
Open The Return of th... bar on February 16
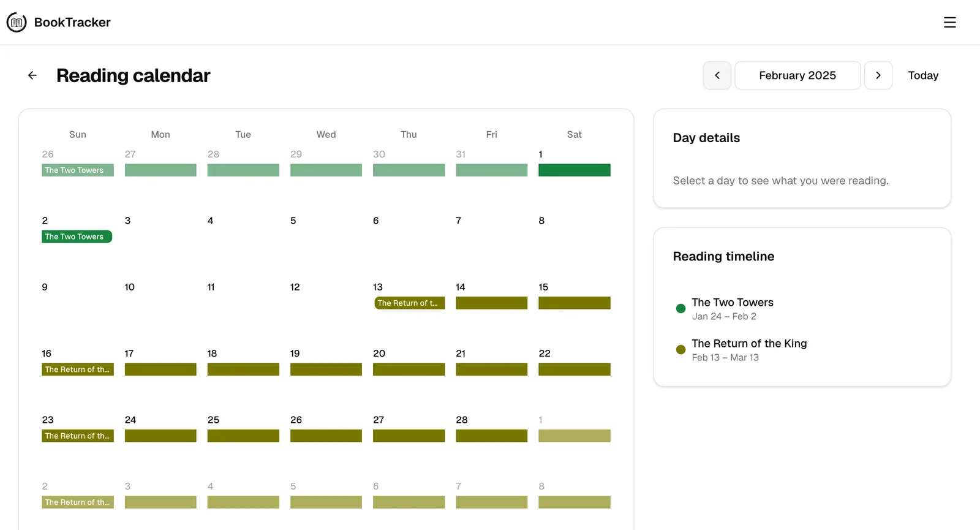point(78,369)
